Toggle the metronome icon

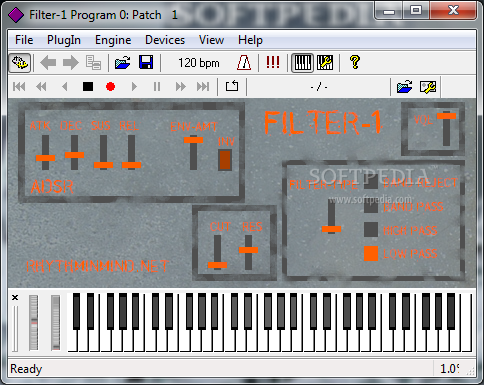[x=244, y=63]
